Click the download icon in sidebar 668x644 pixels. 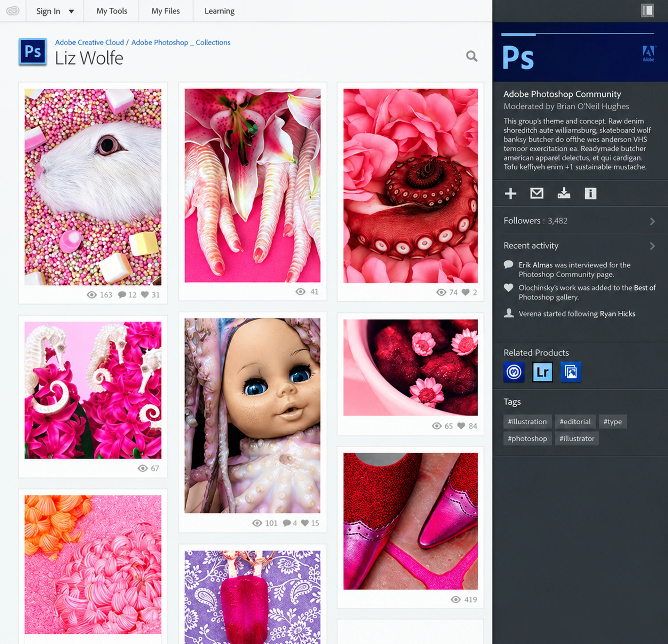(x=564, y=193)
